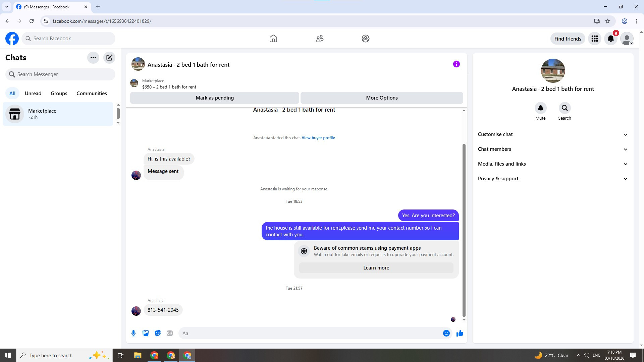The width and height of the screenshot is (644, 362).
Task: Open the new message compose icon
Action: pyautogui.click(x=109, y=58)
